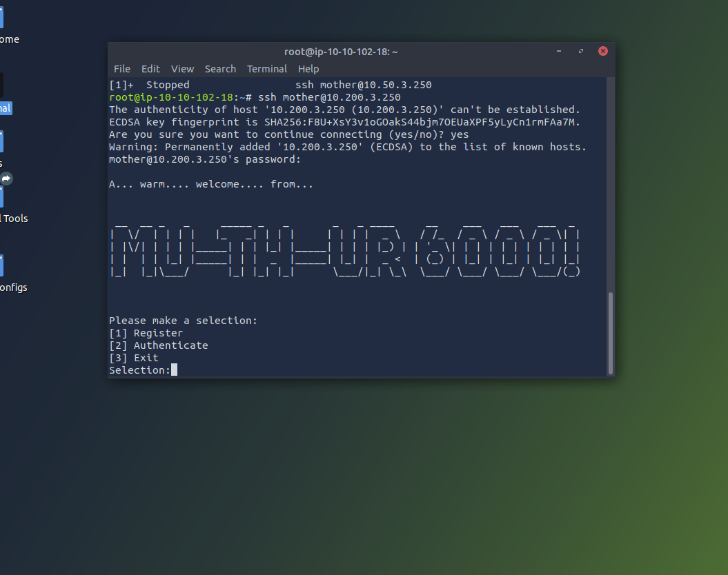
Task: Click the 'A... warm.... welcome.... from...' line
Action: tap(210, 184)
